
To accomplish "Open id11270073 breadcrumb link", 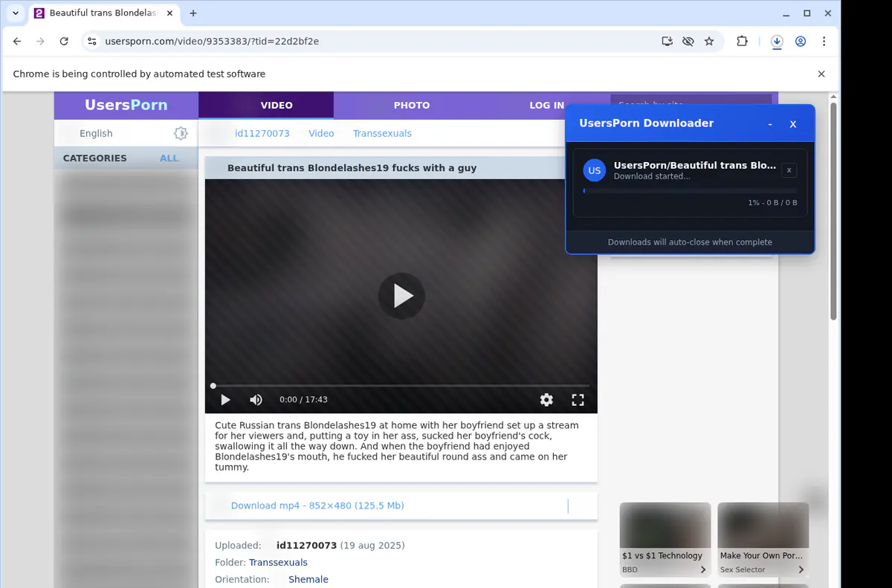I will coord(262,133).
